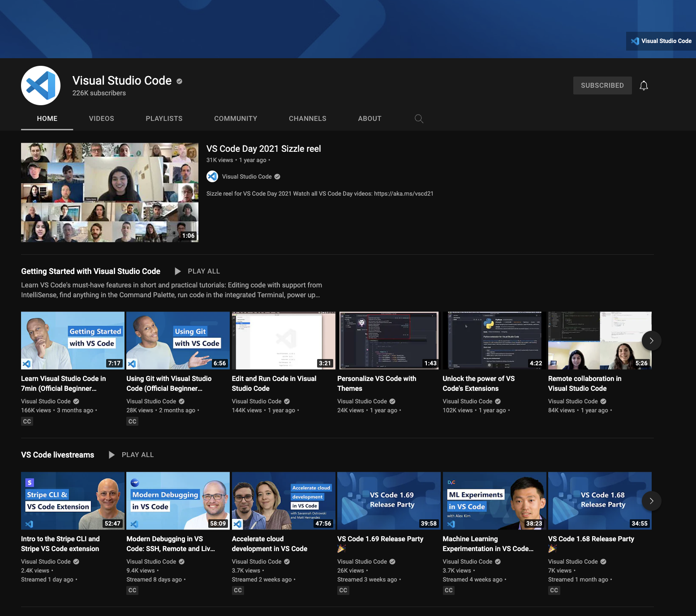Go to the About tab

[369, 119]
